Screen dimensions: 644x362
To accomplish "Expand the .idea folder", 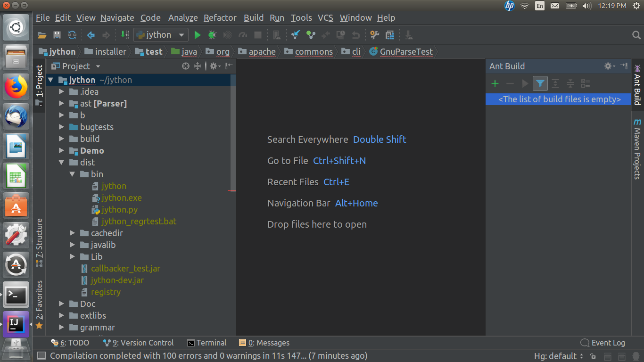I will (x=62, y=92).
